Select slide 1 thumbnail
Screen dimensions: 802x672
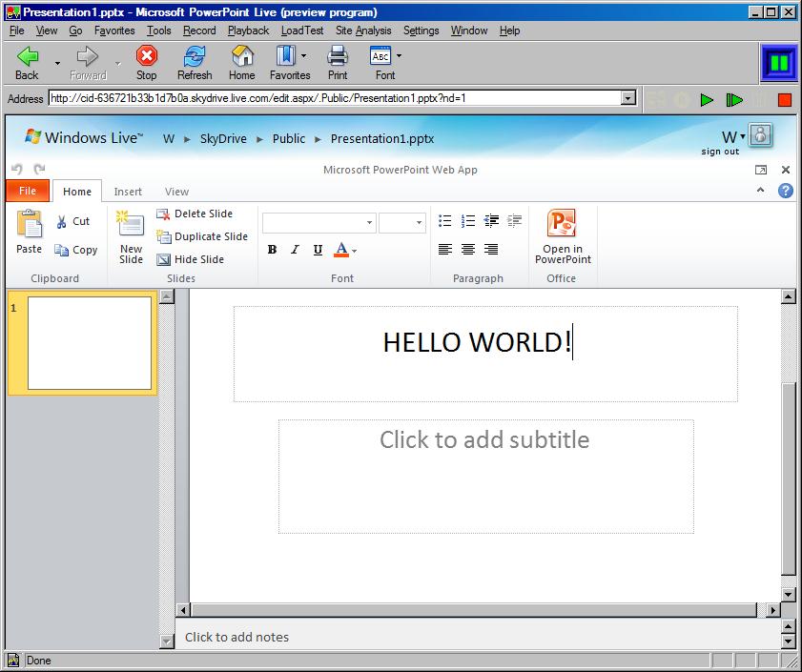(x=89, y=343)
